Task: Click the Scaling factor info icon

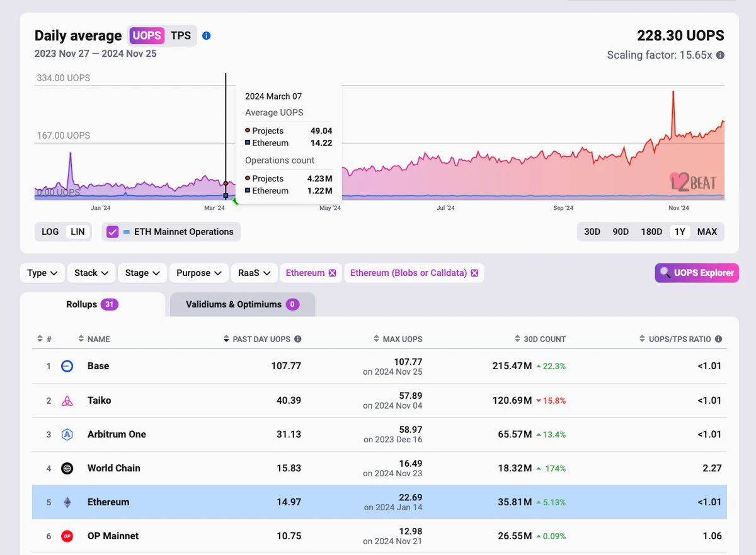Action: tap(720, 55)
